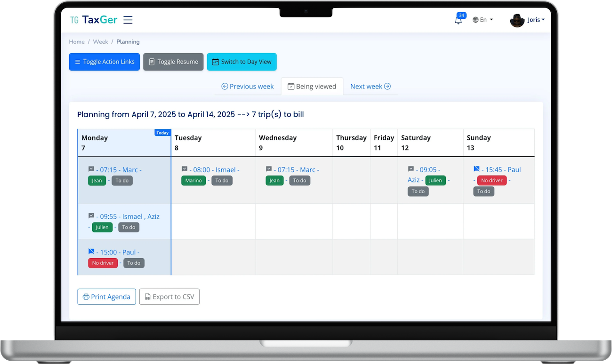Click red No driver badge on Monday
The height and width of the screenshot is (364, 612).
point(103,263)
